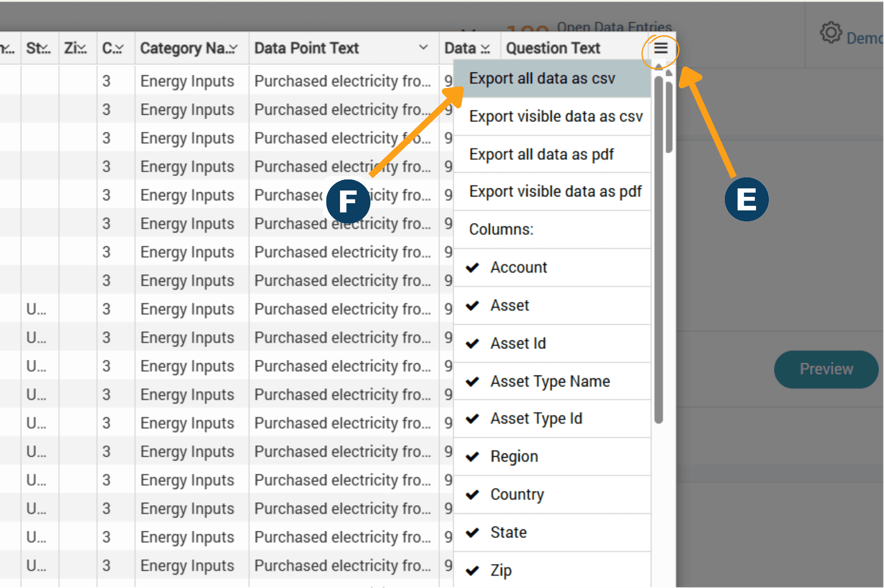Open the Data Point Text column dropdown

423,47
